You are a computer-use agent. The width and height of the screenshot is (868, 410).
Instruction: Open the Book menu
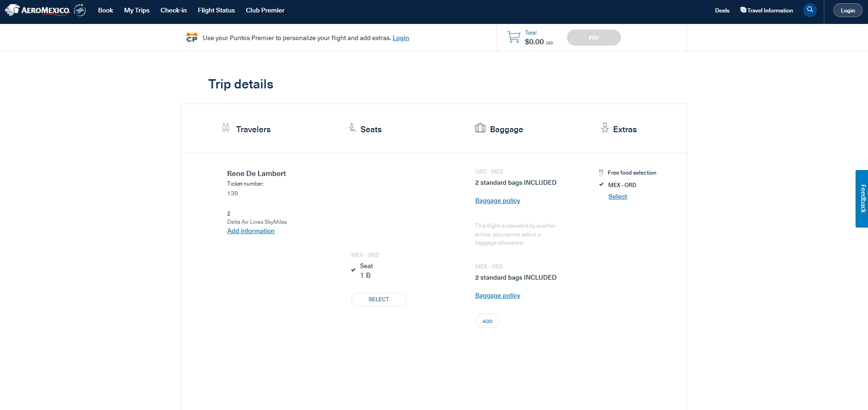coord(105,10)
